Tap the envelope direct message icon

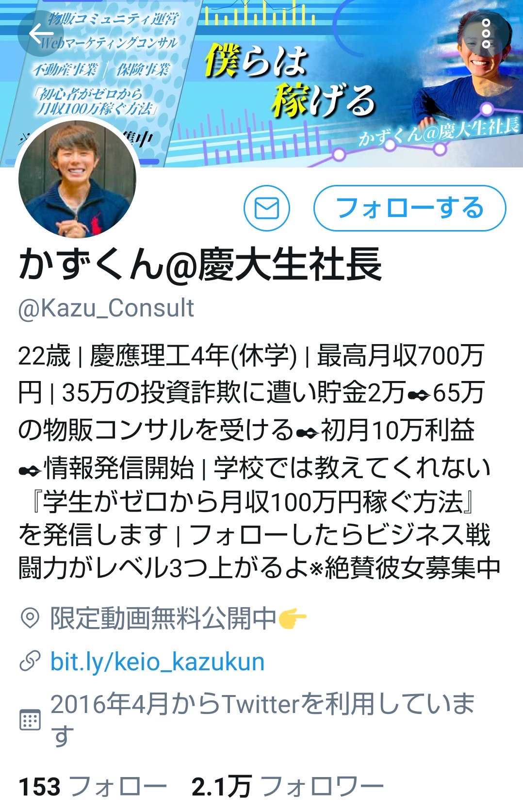(267, 208)
